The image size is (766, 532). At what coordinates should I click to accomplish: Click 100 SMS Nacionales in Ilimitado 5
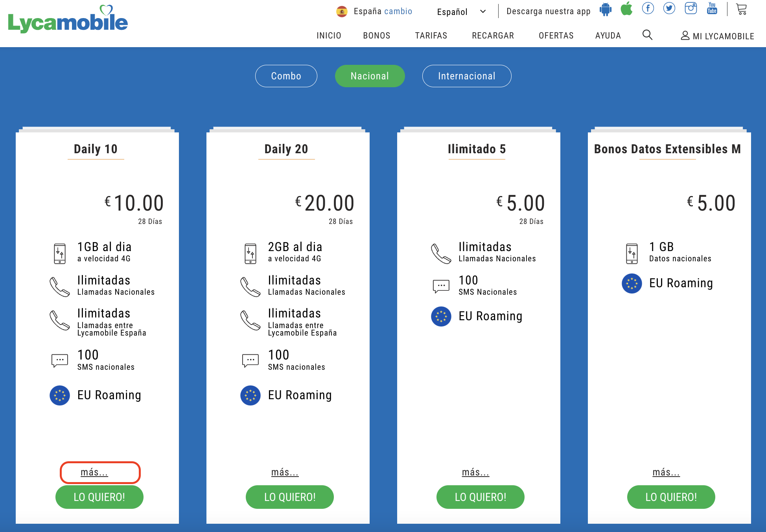(x=488, y=286)
